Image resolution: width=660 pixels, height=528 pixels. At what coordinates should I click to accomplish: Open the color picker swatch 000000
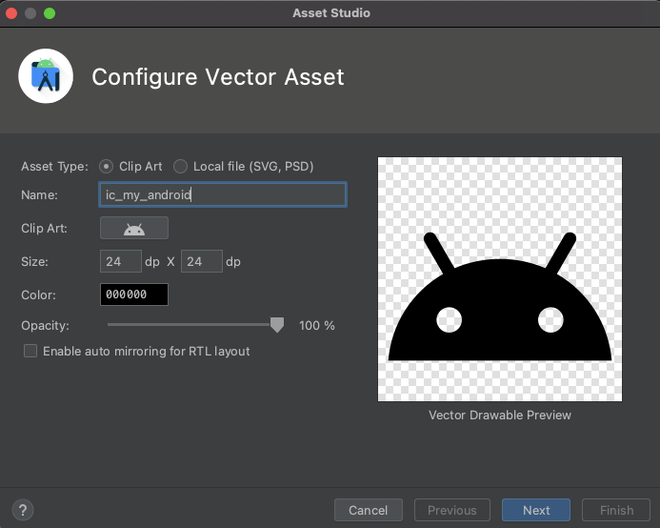tap(134, 295)
